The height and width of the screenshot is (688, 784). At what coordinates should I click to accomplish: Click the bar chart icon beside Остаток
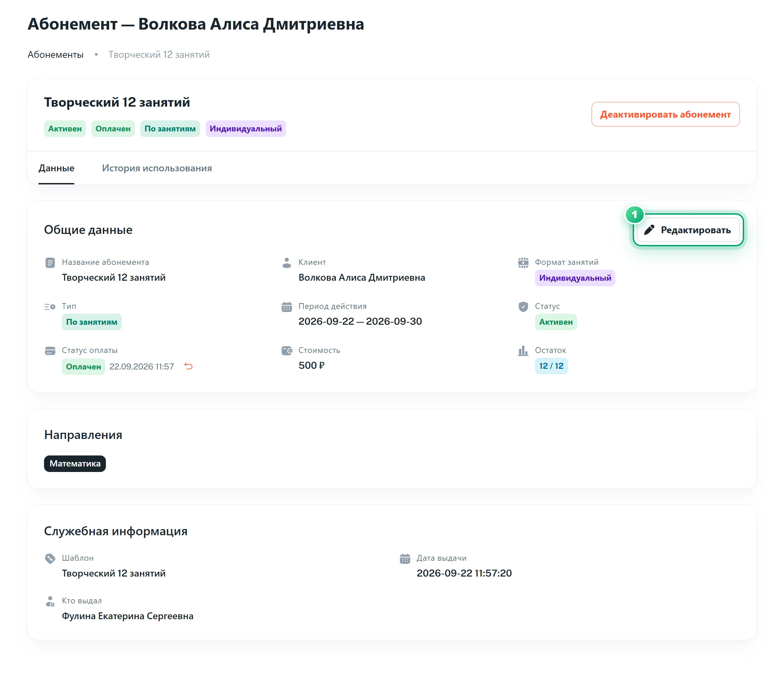click(x=523, y=351)
